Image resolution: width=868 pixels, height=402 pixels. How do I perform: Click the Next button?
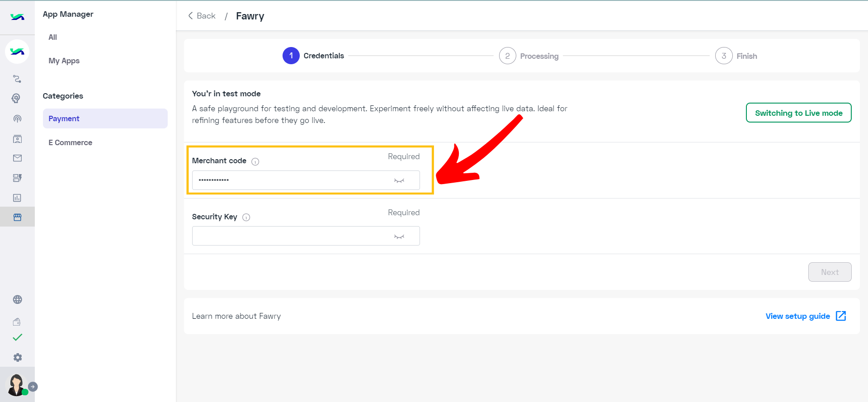click(830, 272)
